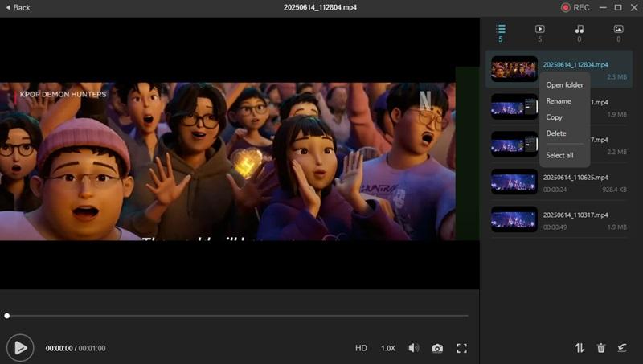The image size is (643, 364).
Task: Open the 1.0X playback speed selector
Action: 387,348
